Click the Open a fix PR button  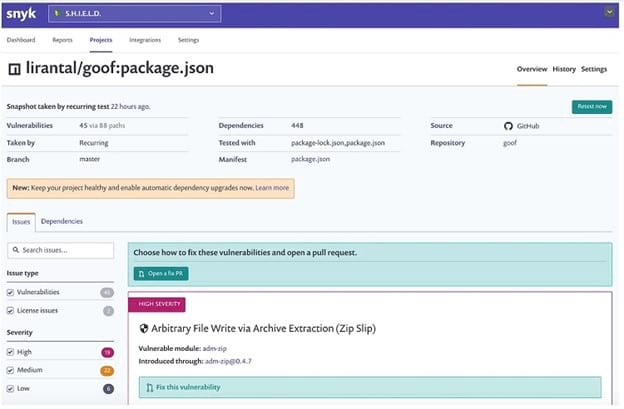pos(161,274)
